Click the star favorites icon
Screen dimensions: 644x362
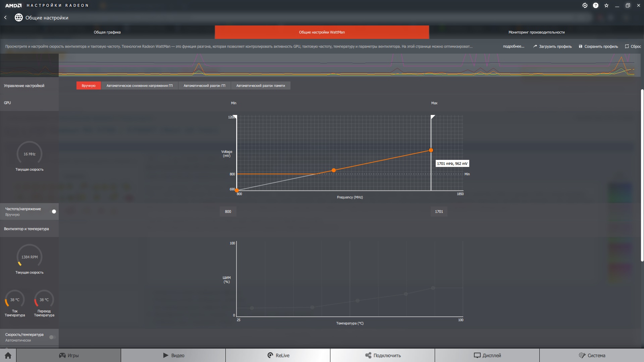pos(606,5)
